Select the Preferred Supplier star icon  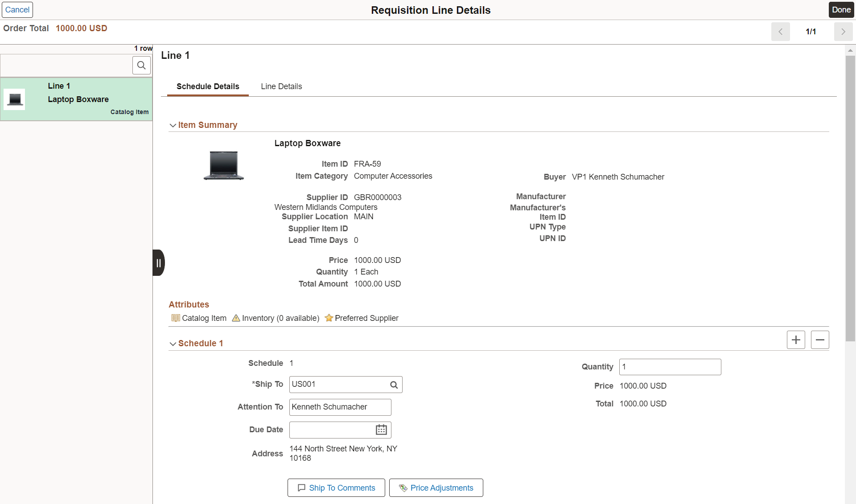click(x=329, y=318)
